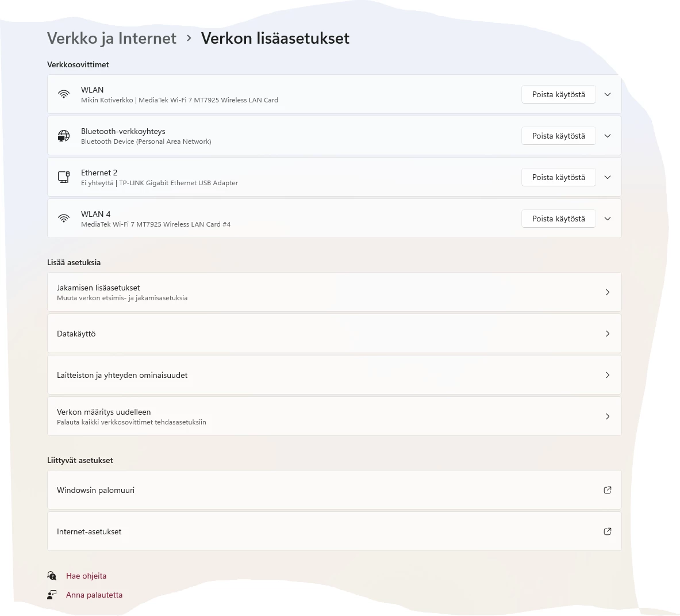Expand the WLAN 4 details chevron
Viewport: 680px width, 616px height.
pos(608,219)
